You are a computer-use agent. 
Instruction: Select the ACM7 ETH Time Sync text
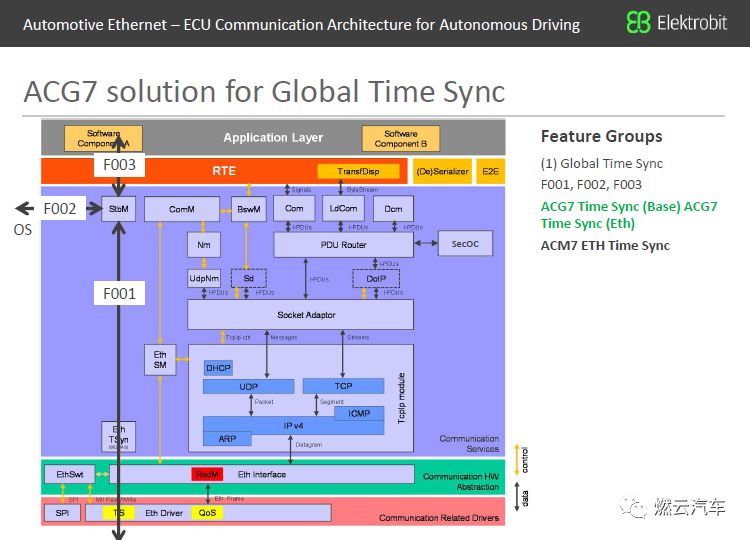coord(605,245)
